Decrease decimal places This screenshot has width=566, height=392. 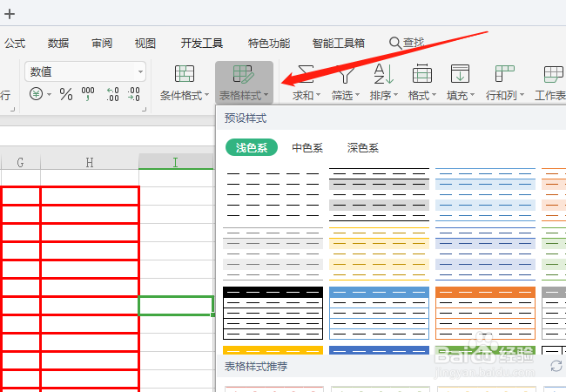pyautogui.click(x=133, y=94)
